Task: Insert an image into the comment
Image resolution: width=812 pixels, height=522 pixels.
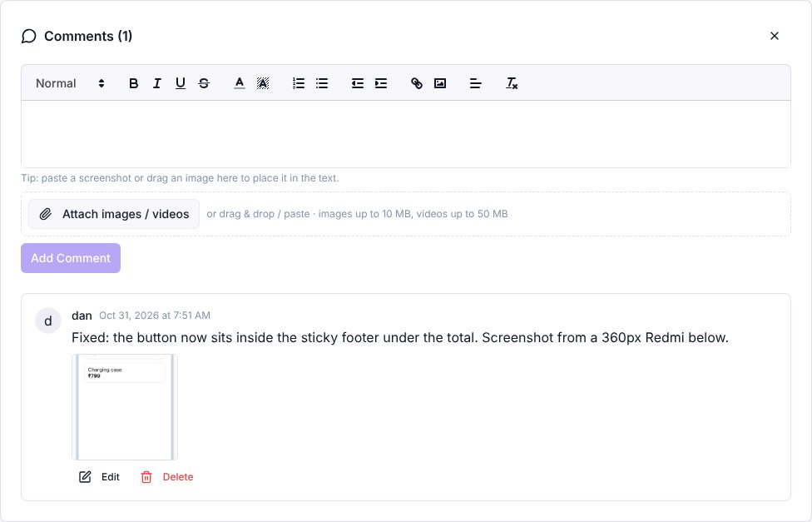Action: click(x=440, y=83)
